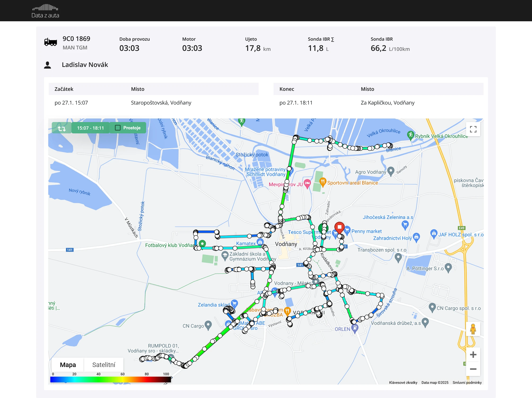This screenshot has width=532, height=398.
Task: Click the speed color gradient legend
Action: (x=111, y=379)
